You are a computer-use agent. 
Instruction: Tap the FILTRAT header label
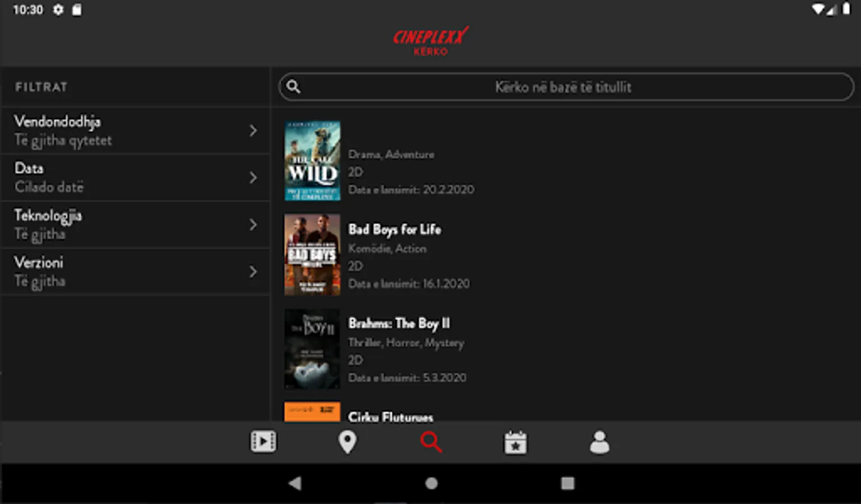[x=41, y=87]
